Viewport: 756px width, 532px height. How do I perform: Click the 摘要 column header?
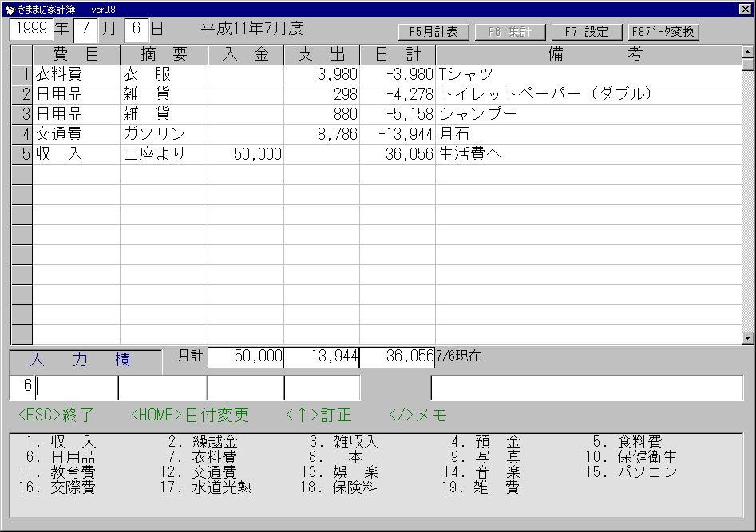coord(164,55)
